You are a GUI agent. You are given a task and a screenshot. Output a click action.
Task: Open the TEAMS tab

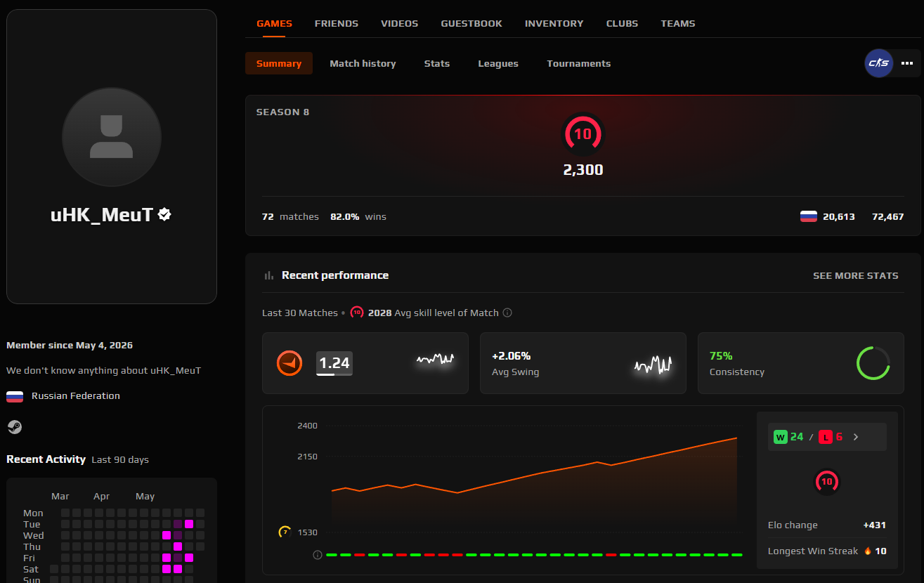[x=678, y=23]
